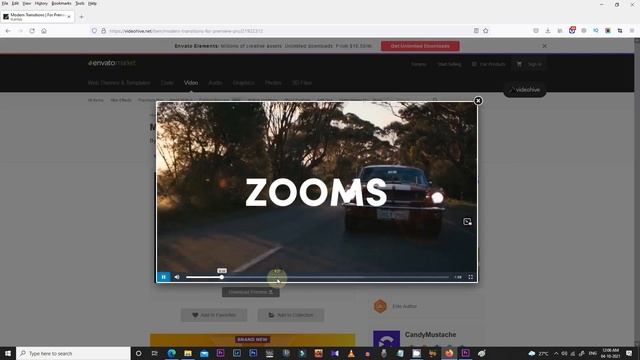Open Task View on the taskbar
The height and width of the screenshot is (360, 640).
tap(155, 353)
